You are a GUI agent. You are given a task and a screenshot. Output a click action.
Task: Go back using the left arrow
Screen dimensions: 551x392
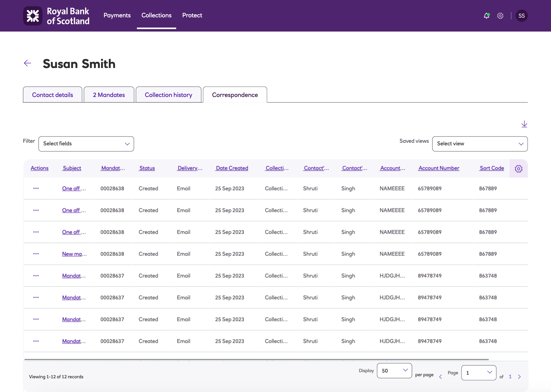coord(27,63)
